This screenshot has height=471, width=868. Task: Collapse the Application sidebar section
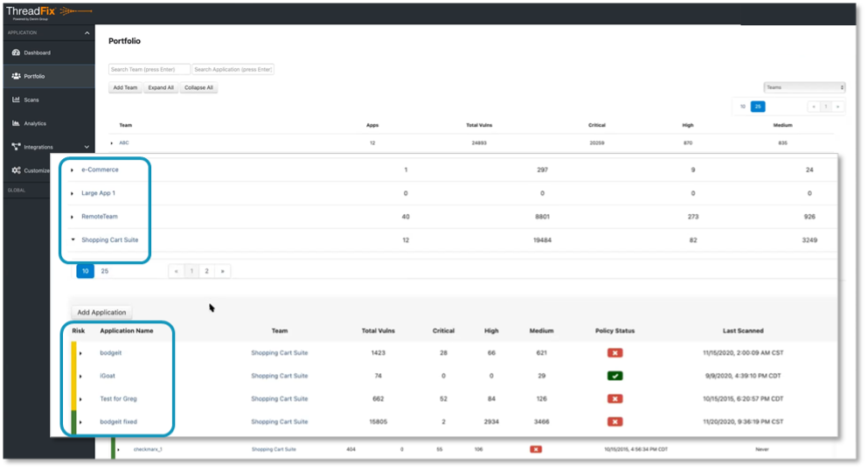click(x=87, y=33)
